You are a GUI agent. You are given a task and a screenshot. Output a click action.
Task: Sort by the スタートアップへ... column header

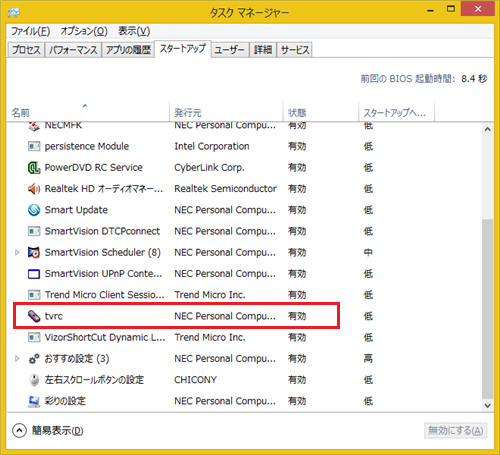click(396, 112)
